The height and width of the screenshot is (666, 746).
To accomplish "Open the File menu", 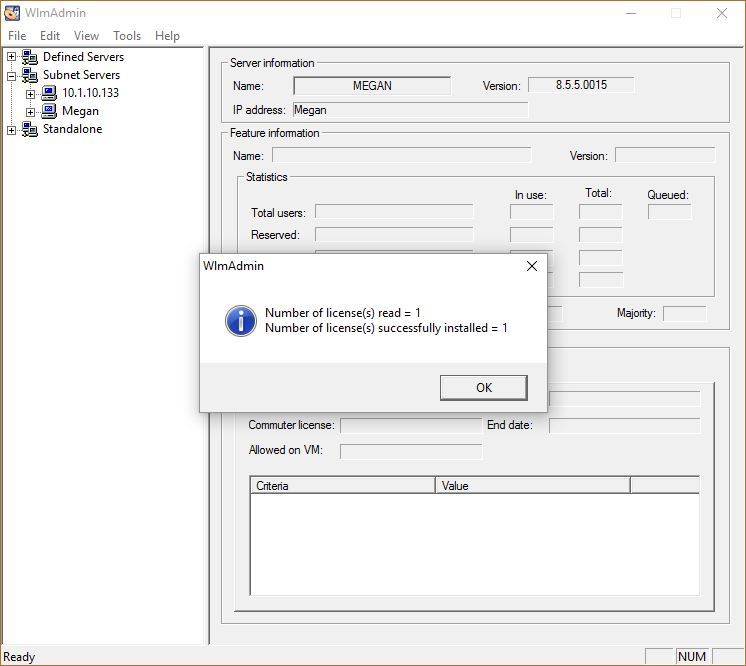I will pyautogui.click(x=17, y=36).
